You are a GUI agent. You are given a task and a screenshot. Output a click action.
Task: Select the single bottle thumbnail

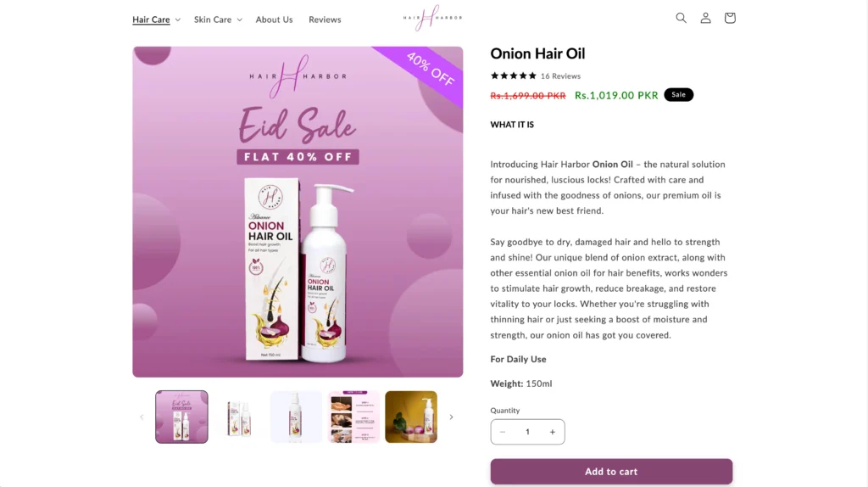pos(296,417)
